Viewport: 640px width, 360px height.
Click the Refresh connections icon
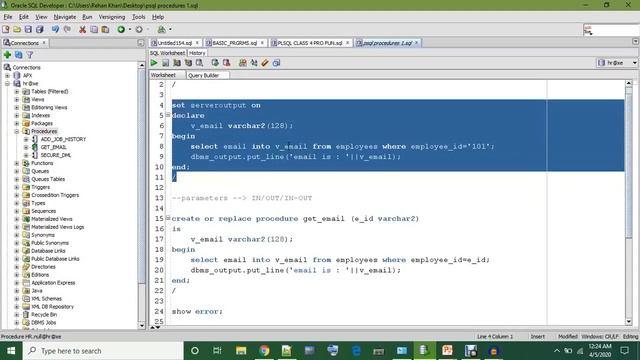click(19, 55)
